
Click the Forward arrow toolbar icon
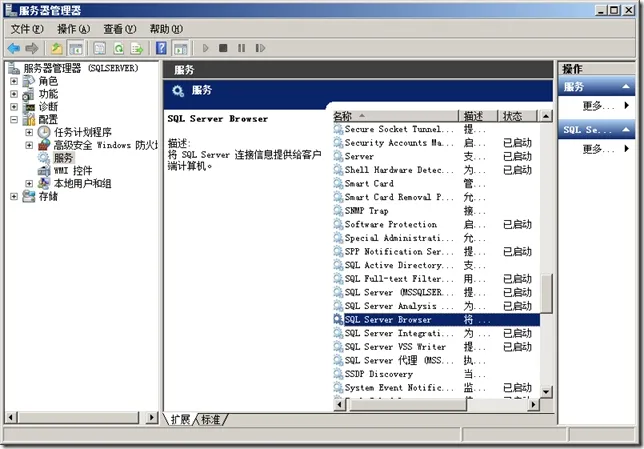pos(32,48)
